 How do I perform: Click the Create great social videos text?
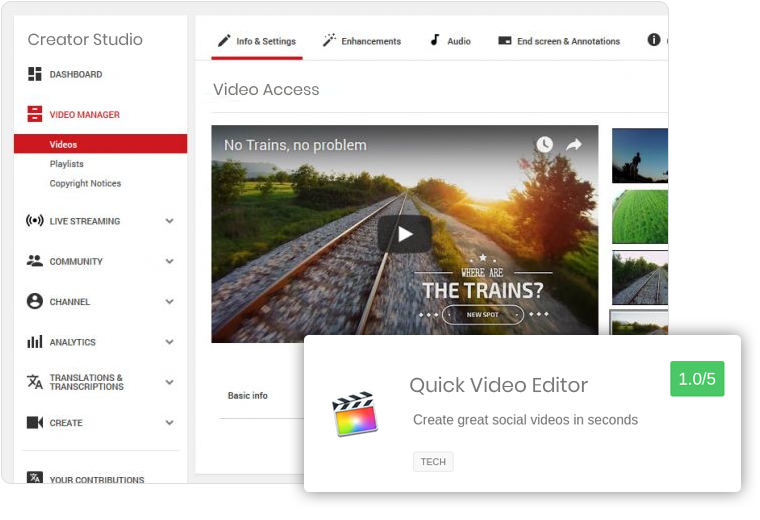coord(525,420)
